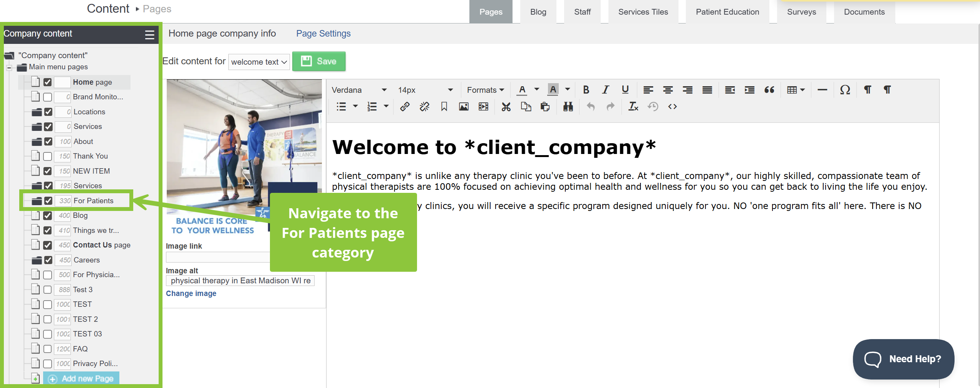The image size is (980, 388).
Task: Insert an image via the toolbar
Action: (464, 107)
